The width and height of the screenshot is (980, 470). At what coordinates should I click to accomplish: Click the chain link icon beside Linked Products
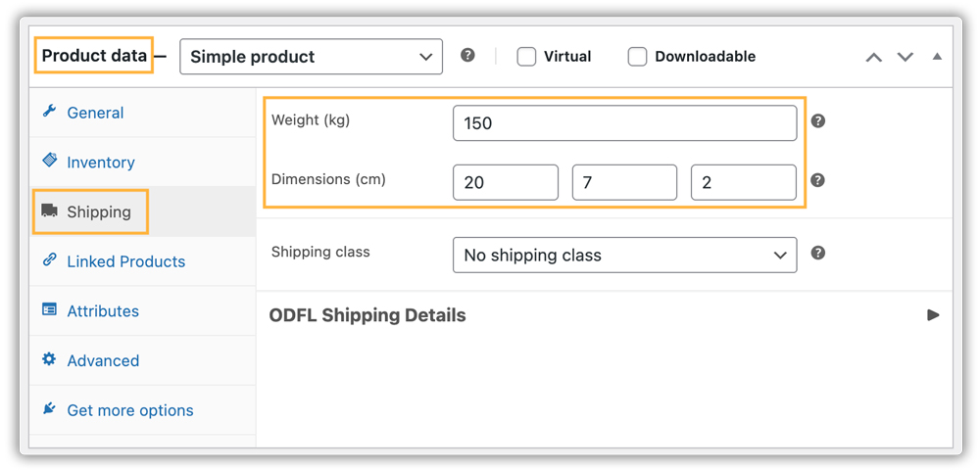(49, 260)
